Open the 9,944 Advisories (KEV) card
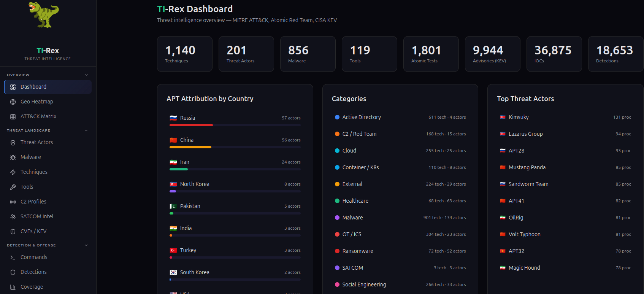Screen dimensions: 644x294 (x=493, y=54)
